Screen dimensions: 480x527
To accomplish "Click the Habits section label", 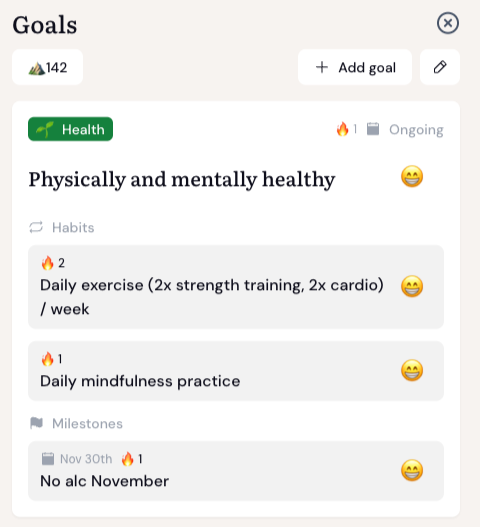I will [x=73, y=228].
